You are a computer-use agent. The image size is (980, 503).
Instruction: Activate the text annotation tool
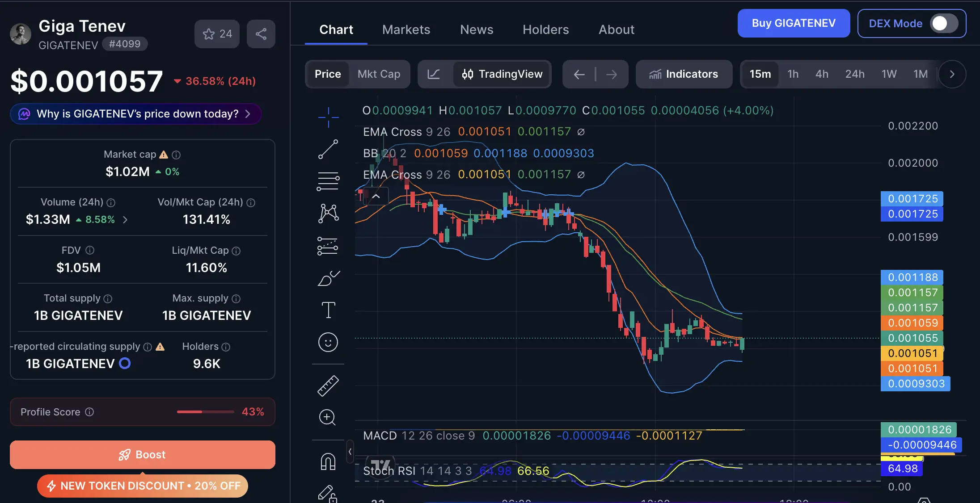pos(328,310)
